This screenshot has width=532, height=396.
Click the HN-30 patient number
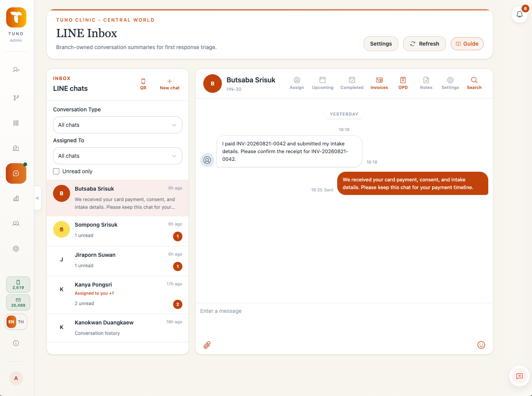(x=234, y=89)
